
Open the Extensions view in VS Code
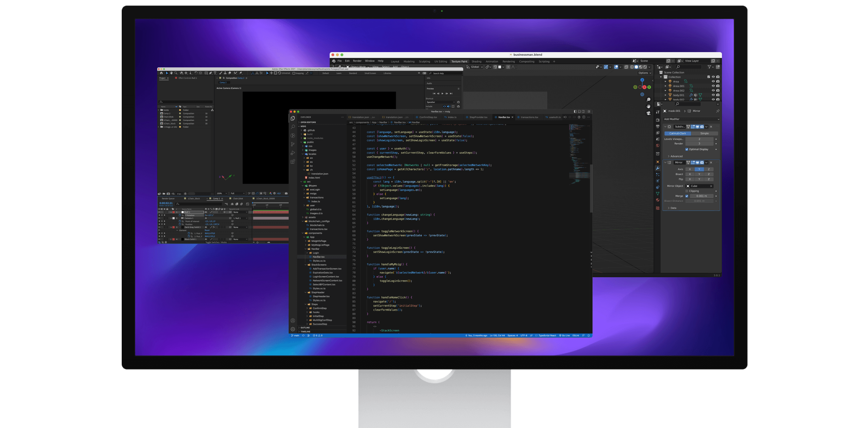click(x=292, y=162)
